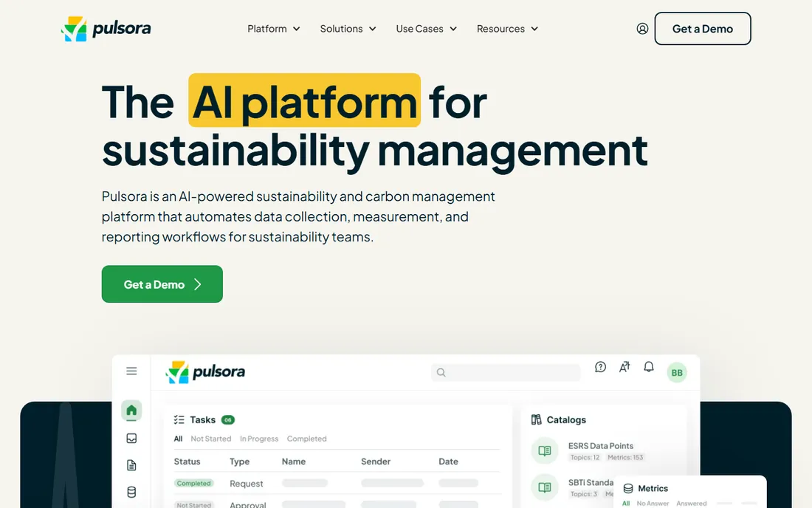Click the highlighted AI platform heading
Image resolution: width=812 pixels, height=508 pixels.
pos(304,100)
